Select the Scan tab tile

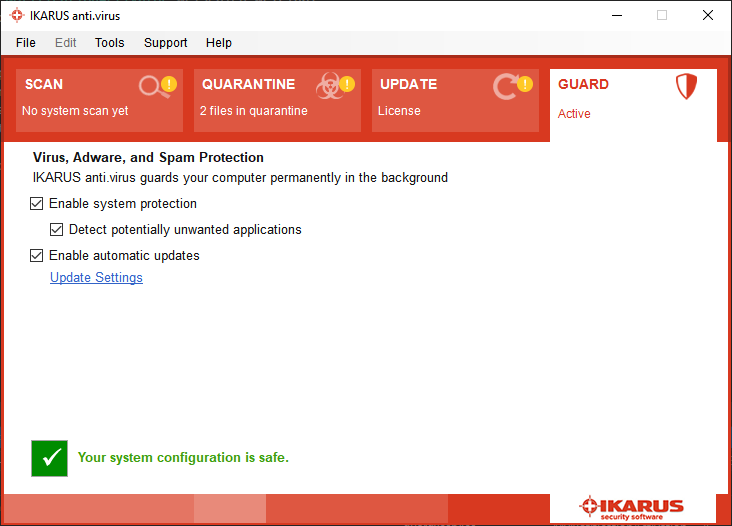tap(99, 100)
